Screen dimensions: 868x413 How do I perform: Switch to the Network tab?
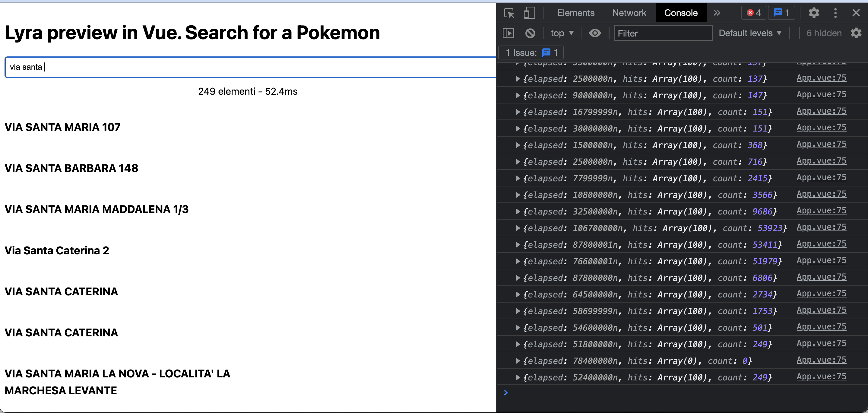[629, 12]
